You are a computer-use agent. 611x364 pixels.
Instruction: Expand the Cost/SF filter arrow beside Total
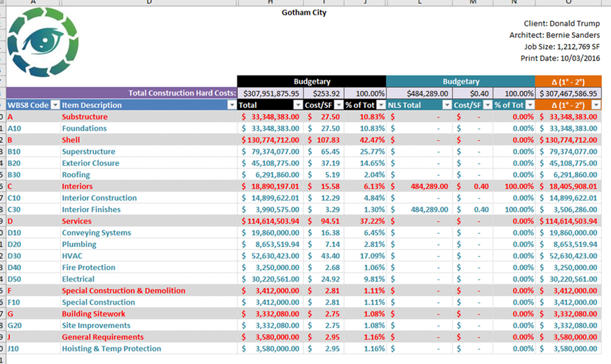click(339, 105)
